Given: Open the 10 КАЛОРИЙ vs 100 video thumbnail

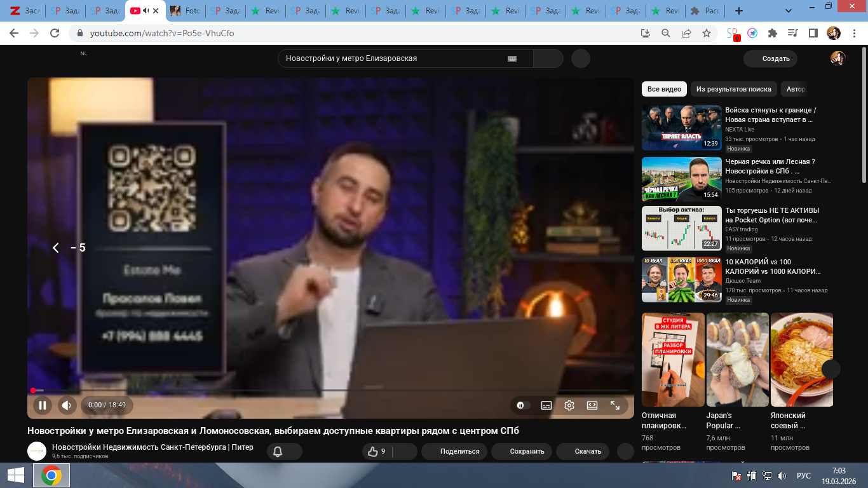Looking at the screenshot, I should 682,280.
